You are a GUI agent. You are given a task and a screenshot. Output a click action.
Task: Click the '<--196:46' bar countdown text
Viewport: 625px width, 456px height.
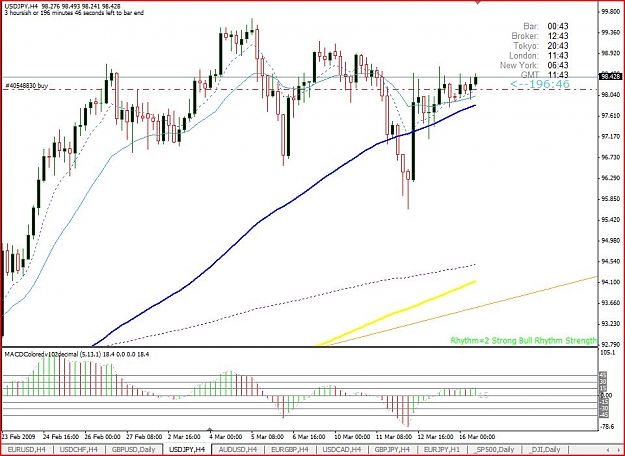coord(540,84)
